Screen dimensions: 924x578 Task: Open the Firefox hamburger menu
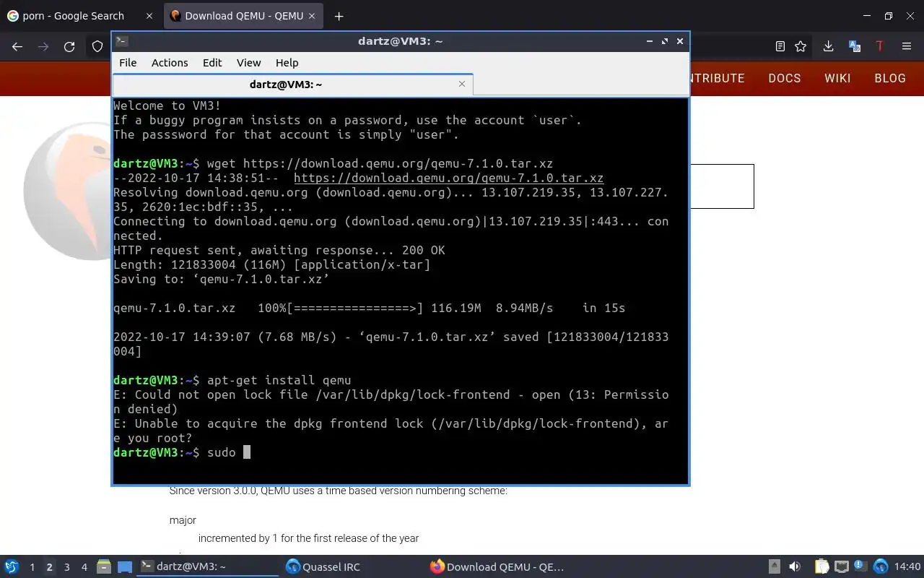[x=907, y=46]
